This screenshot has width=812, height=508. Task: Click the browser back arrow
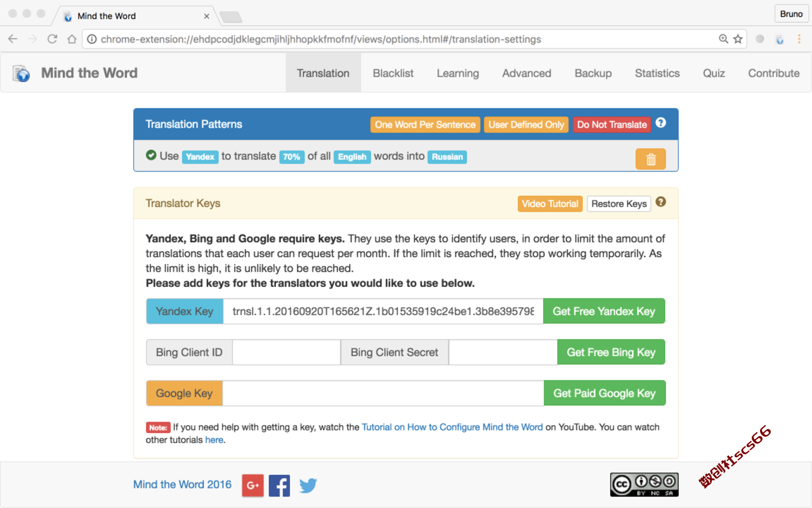13,39
